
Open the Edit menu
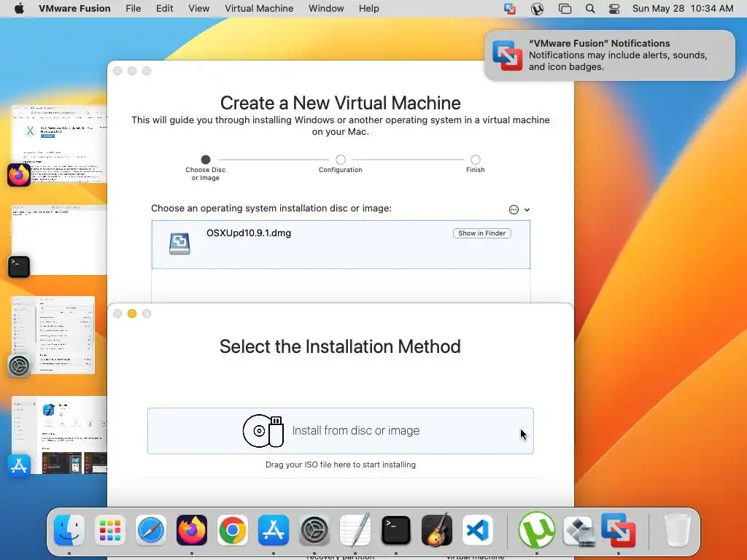(164, 8)
